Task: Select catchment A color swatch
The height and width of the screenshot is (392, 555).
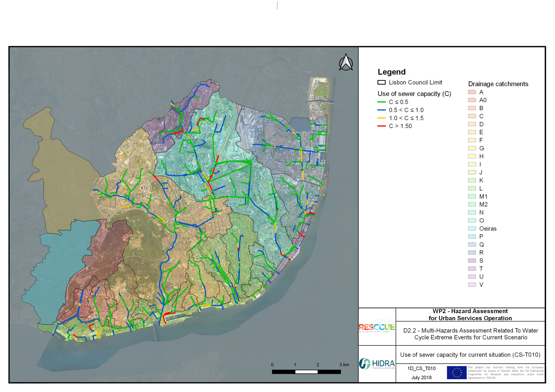Action: tap(472, 92)
